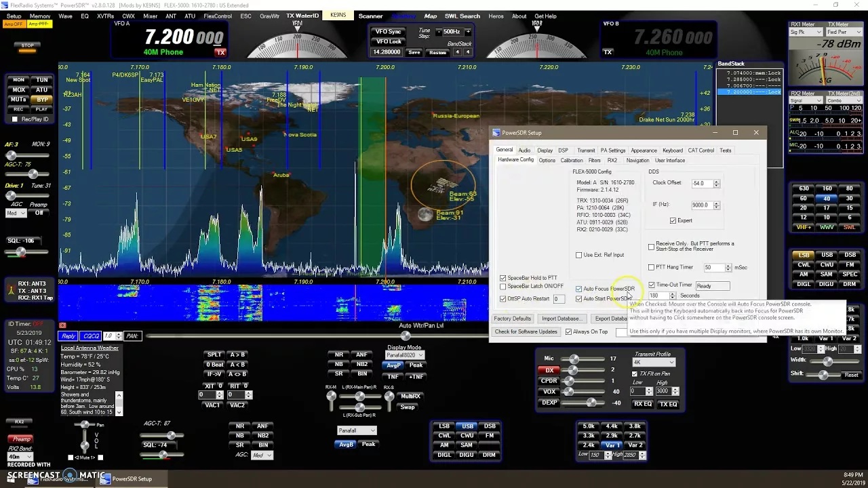Click the Factory Defaults button

(x=512, y=319)
